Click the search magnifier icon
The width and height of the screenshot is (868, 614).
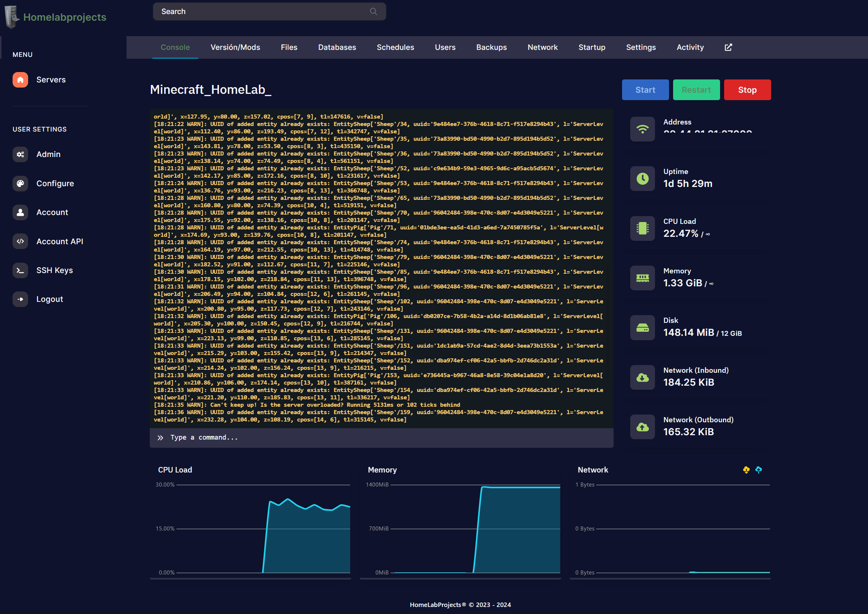click(x=373, y=11)
